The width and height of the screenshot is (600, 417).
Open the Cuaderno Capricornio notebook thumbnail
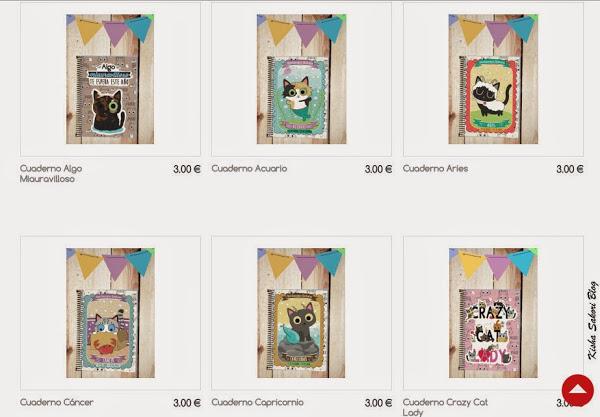coord(302,313)
